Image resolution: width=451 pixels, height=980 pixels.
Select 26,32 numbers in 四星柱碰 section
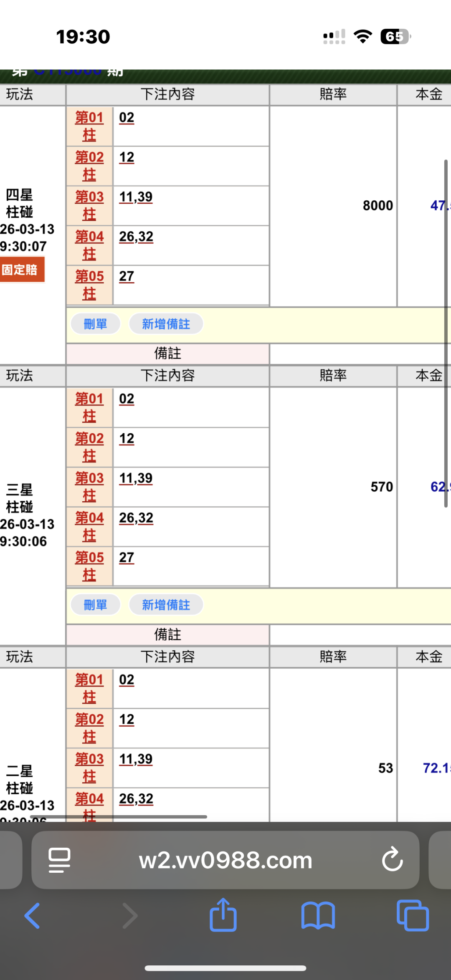click(136, 237)
